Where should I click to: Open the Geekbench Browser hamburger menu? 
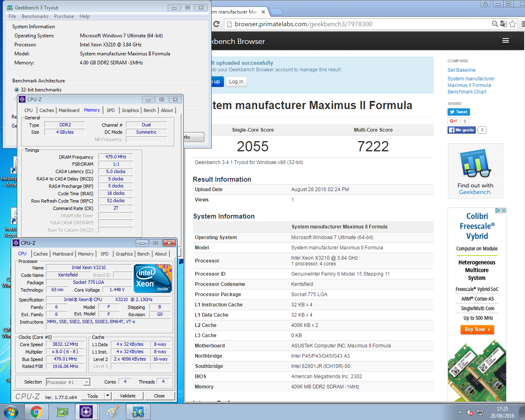506,41
